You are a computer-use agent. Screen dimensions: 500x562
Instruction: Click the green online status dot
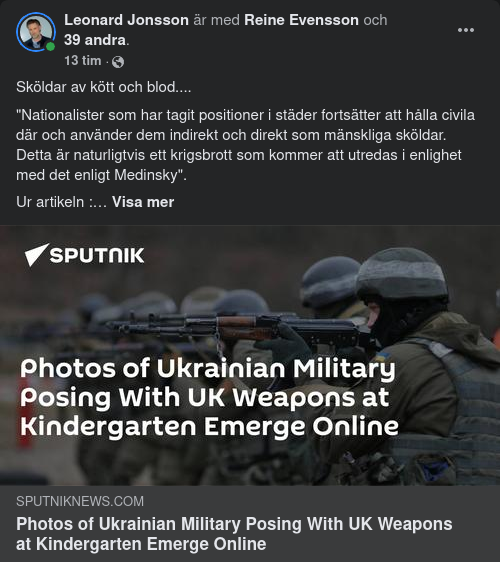(x=51, y=47)
